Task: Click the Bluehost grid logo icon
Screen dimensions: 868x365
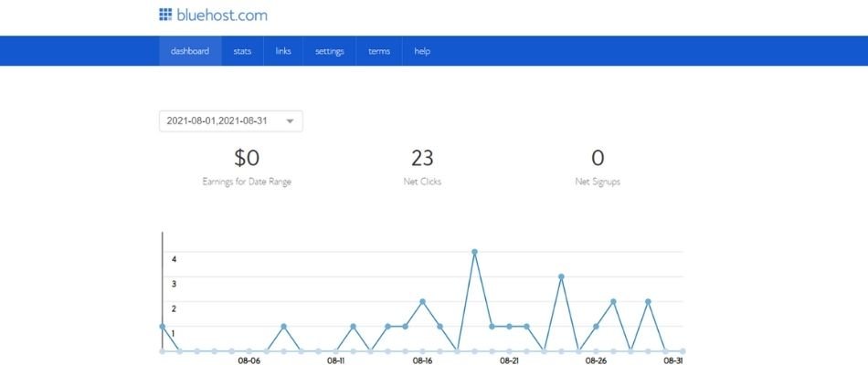Action: click(x=165, y=15)
